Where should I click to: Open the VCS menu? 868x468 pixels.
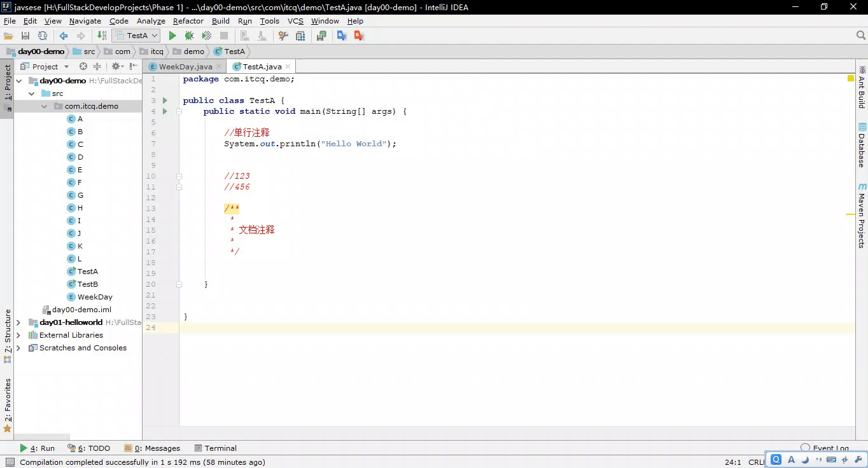(x=295, y=21)
